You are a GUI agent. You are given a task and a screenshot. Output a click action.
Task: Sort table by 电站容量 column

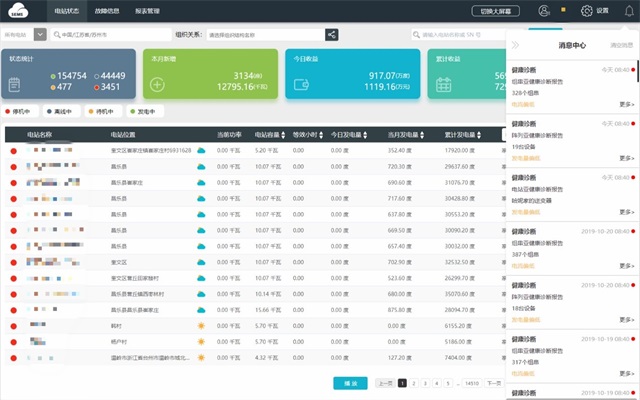268,134
